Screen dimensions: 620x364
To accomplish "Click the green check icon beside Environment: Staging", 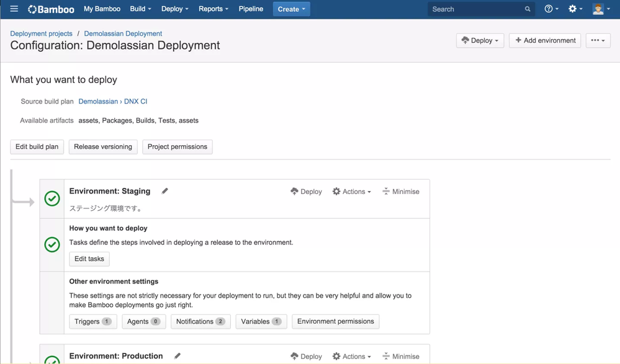I will coord(52,198).
